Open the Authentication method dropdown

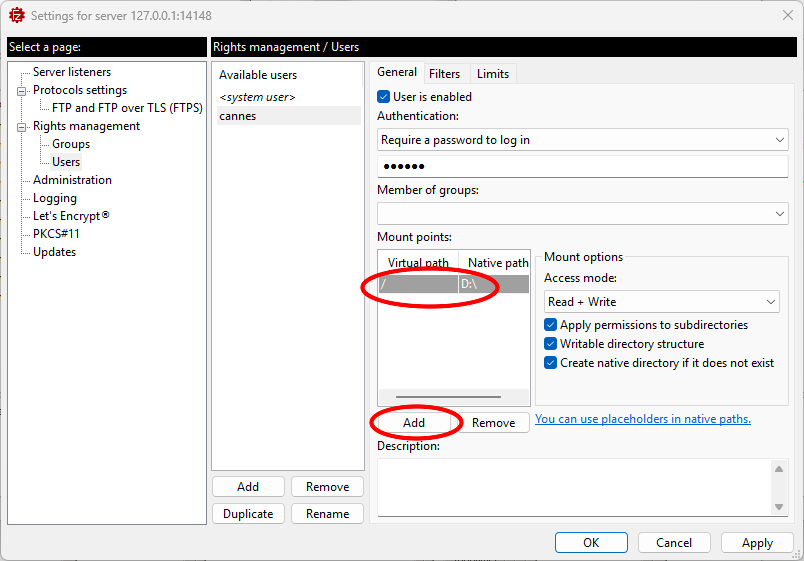[x=583, y=140]
